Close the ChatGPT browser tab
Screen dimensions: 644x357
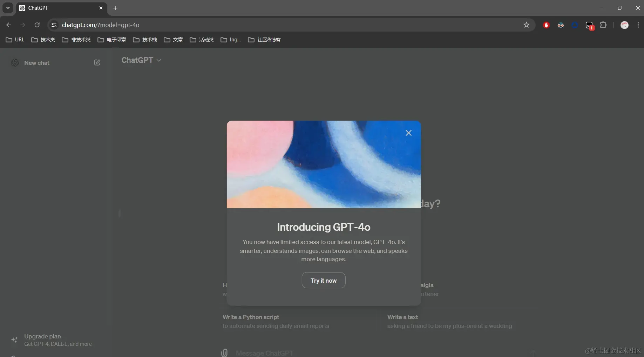101,8
